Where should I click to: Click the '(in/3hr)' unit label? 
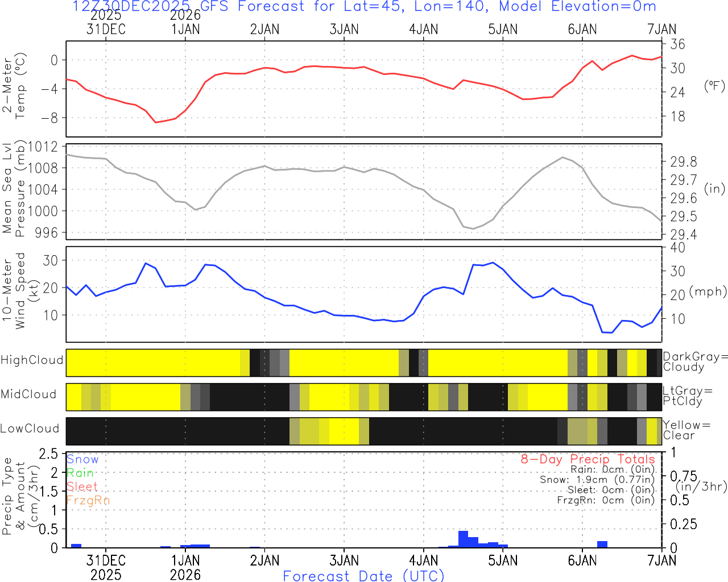tap(701, 487)
